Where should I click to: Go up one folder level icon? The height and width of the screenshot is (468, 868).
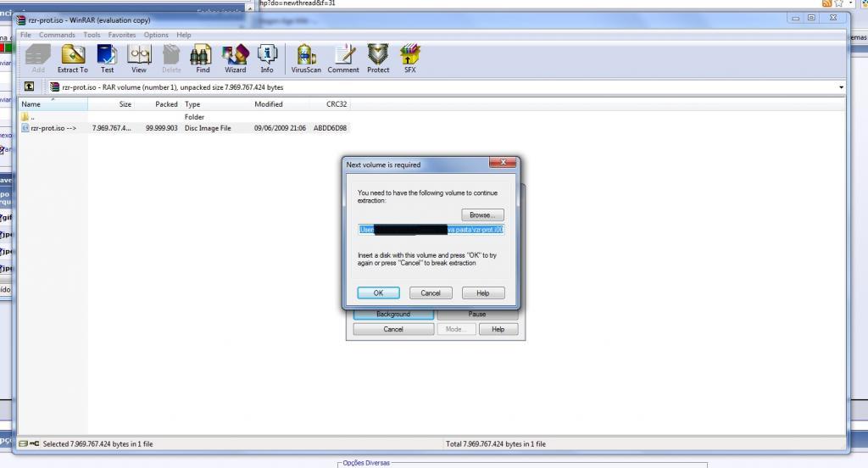point(29,86)
